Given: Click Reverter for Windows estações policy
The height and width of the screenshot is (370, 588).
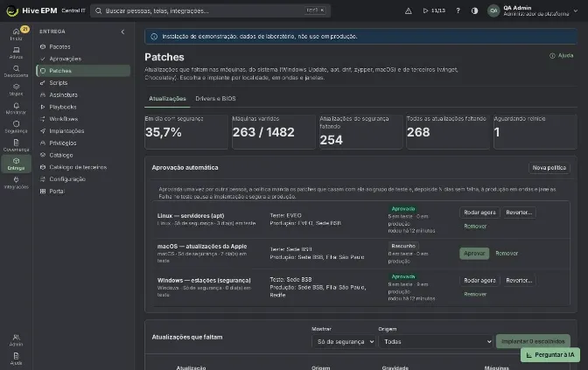Looking at the screenshot, I should click(x=519, y=281).
